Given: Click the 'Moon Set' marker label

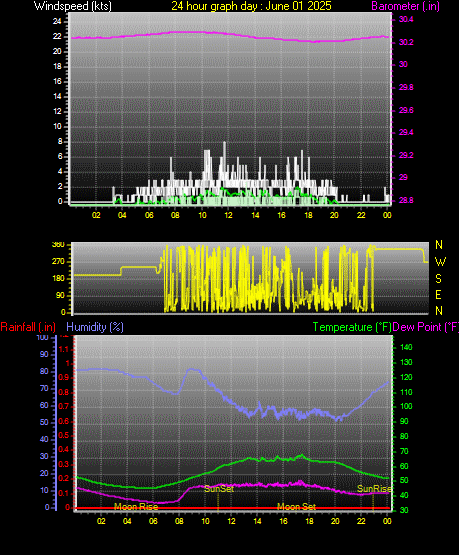Looking at the screenshot, I should pos(296,507).
